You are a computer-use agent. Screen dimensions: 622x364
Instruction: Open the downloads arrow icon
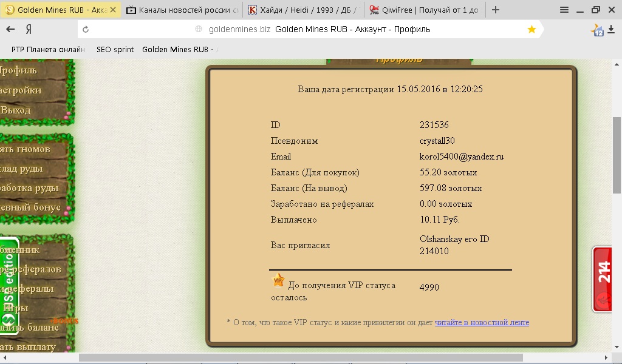611,29
